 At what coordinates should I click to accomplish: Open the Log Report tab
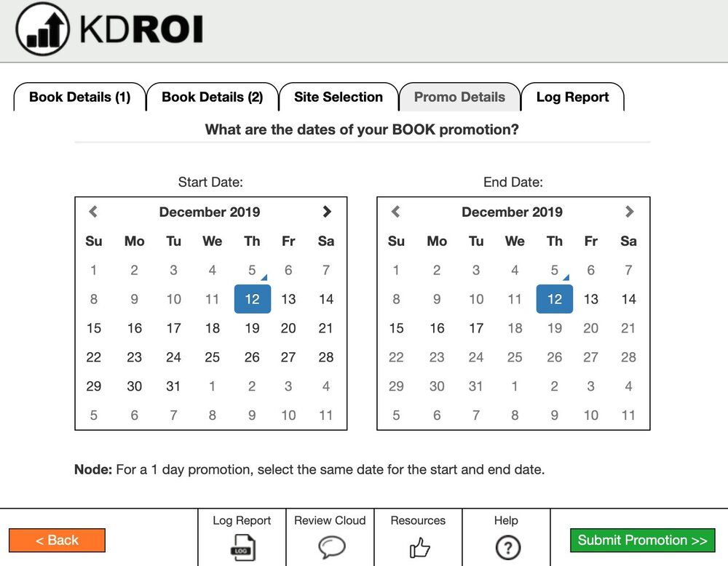(x=572, y=97)
